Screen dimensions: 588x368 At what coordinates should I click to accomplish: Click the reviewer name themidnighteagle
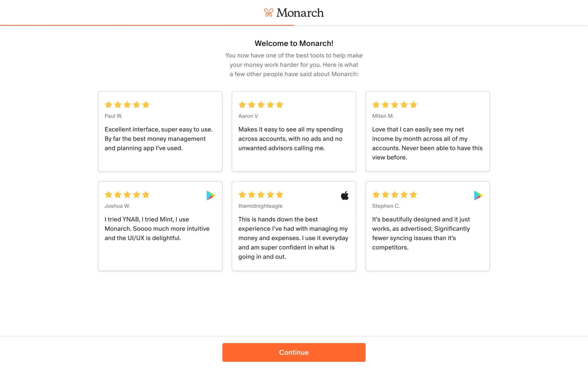point(260,206)
